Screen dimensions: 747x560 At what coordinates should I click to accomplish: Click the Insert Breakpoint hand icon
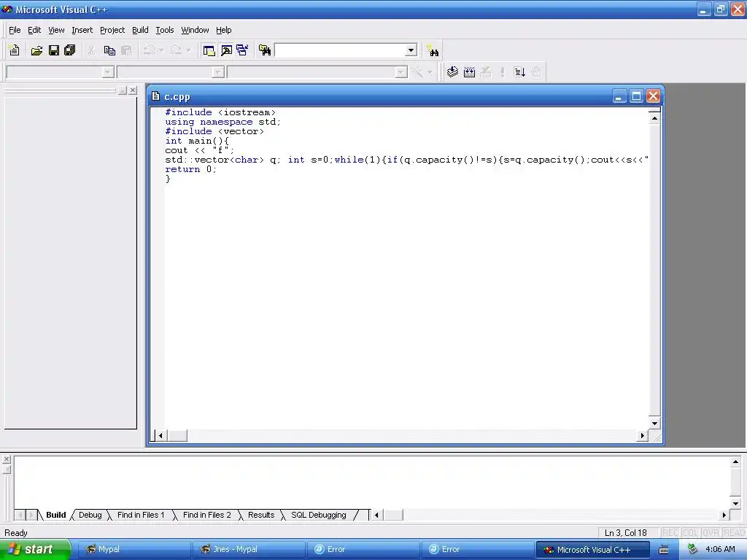(536, 72)
